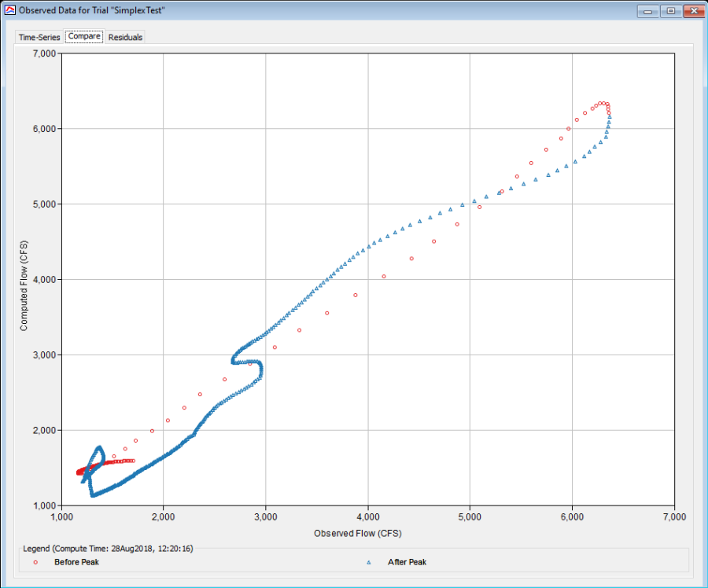Click the 6,000 tick label on x-axis
Image resolution: width=708 pixels, height=588 pixels.
tap(572, 516)
